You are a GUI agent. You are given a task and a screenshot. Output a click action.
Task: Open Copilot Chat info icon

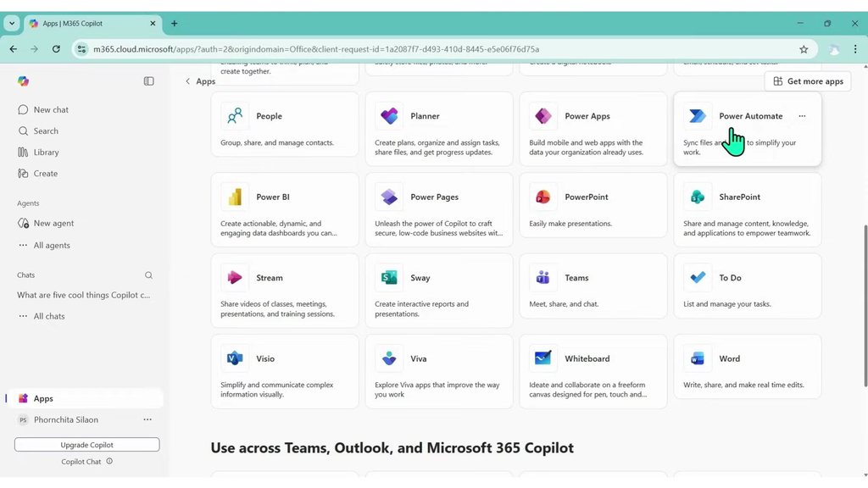click(109, 462)
